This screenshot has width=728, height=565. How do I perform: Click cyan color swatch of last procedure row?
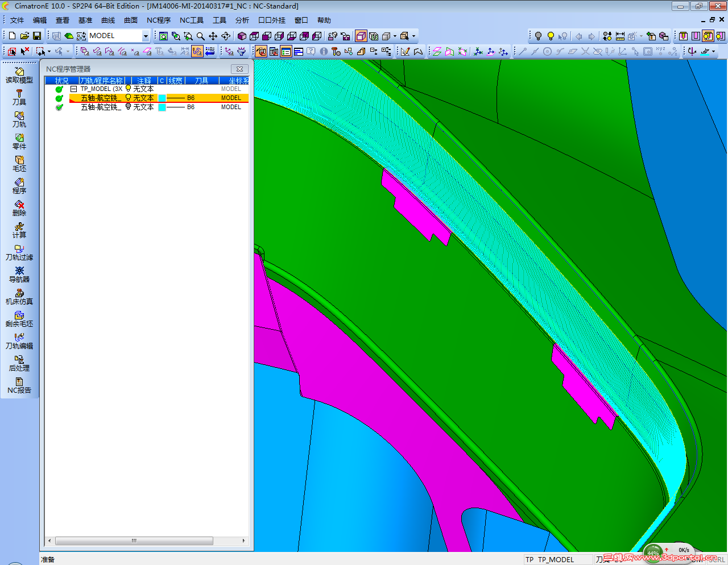click(x=162, y=107)
